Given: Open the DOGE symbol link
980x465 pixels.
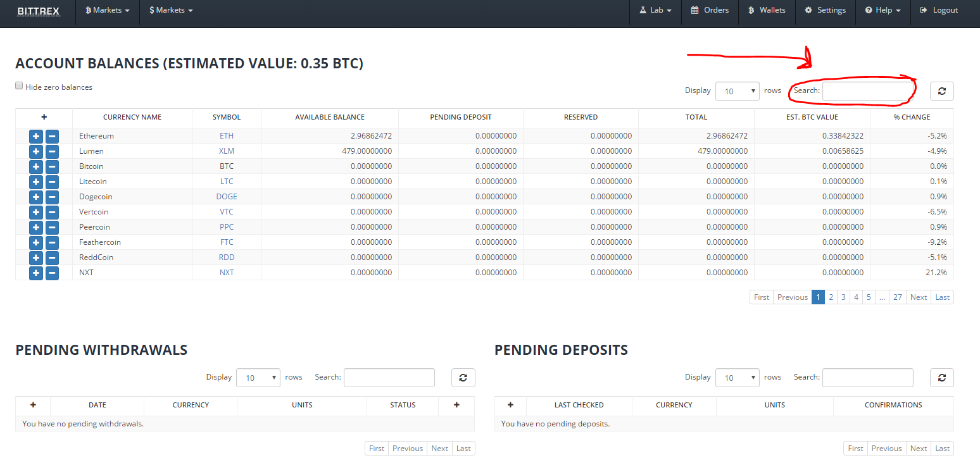Looking at the screenshot, I should pyautogui.click(x=227, y=197).
